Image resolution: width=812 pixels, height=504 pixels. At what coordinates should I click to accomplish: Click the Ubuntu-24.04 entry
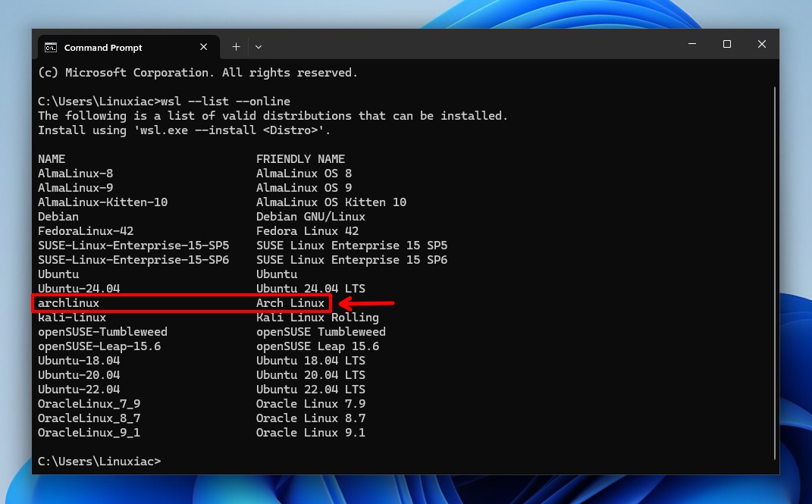point(79,289)
